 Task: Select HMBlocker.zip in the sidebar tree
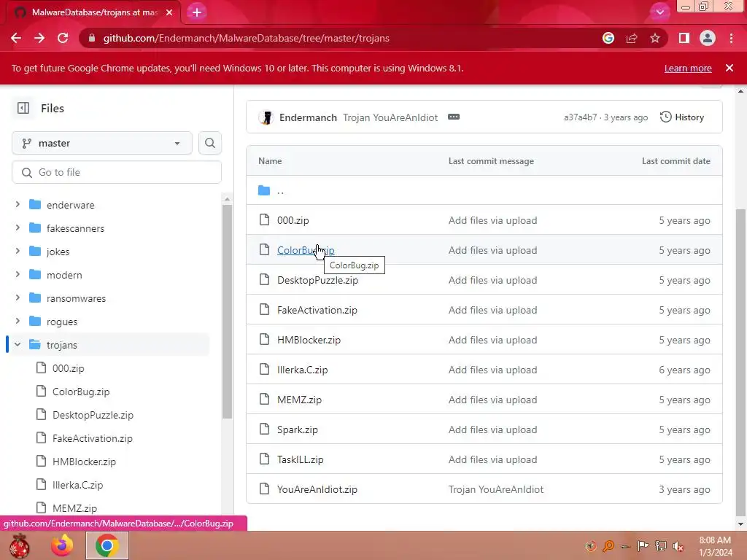pyautogui.click(x=85, y=462)
